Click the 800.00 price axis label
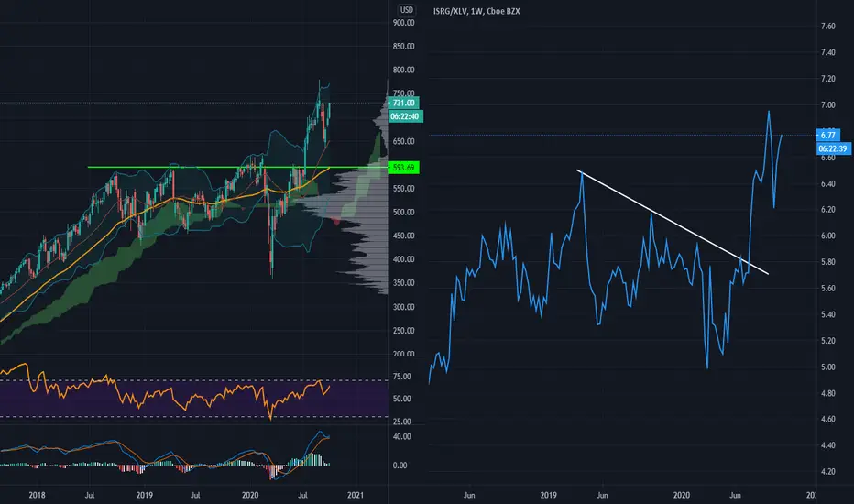 click(x=403, y=70)
